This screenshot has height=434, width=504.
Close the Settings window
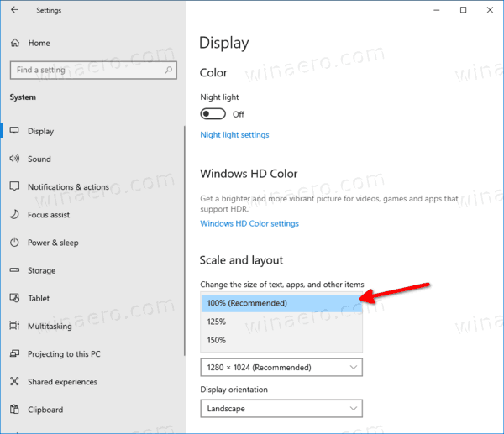pyautogui.click(x=490, y=10)
